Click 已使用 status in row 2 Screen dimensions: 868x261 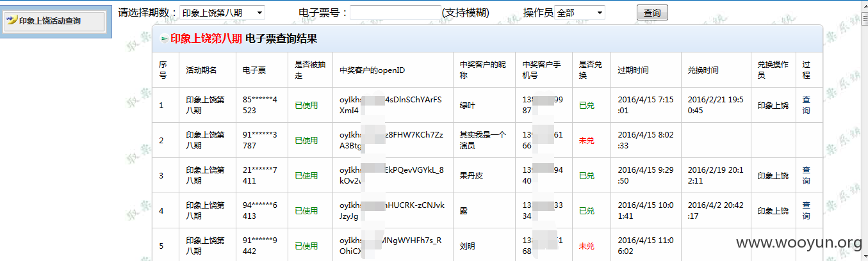click(306, 140)
